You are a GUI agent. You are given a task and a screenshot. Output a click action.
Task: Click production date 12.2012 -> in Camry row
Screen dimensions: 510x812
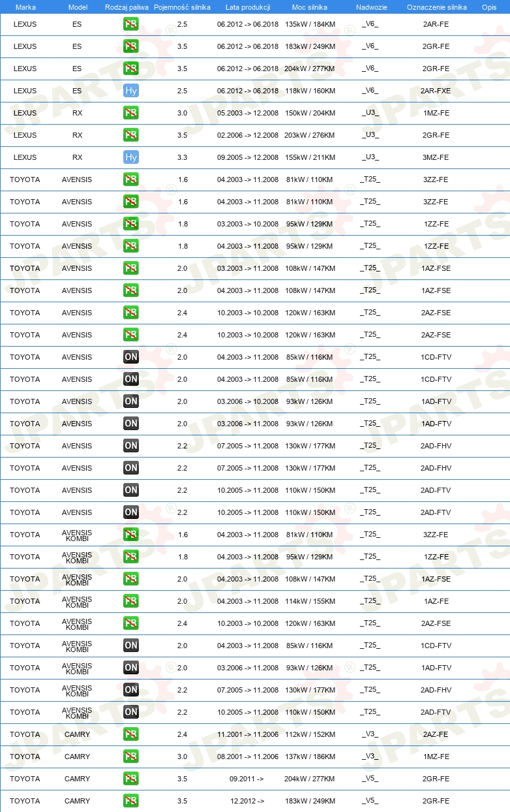click(247, 801)
